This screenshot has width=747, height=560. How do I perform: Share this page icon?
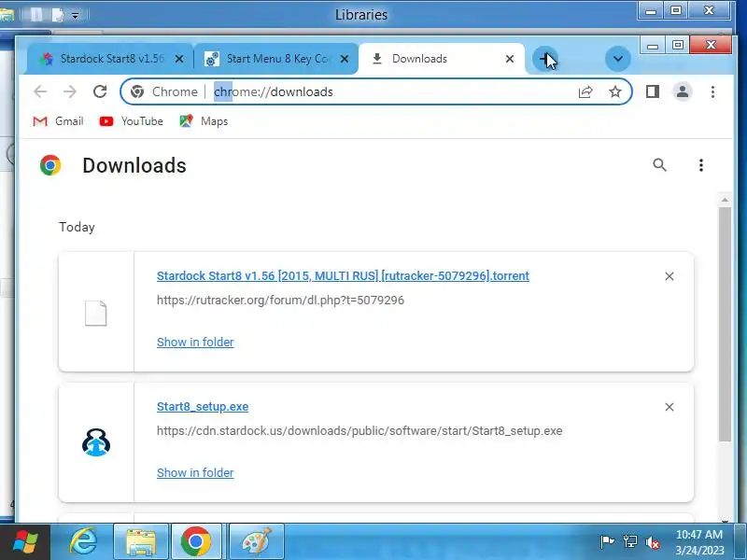(585, 91)
